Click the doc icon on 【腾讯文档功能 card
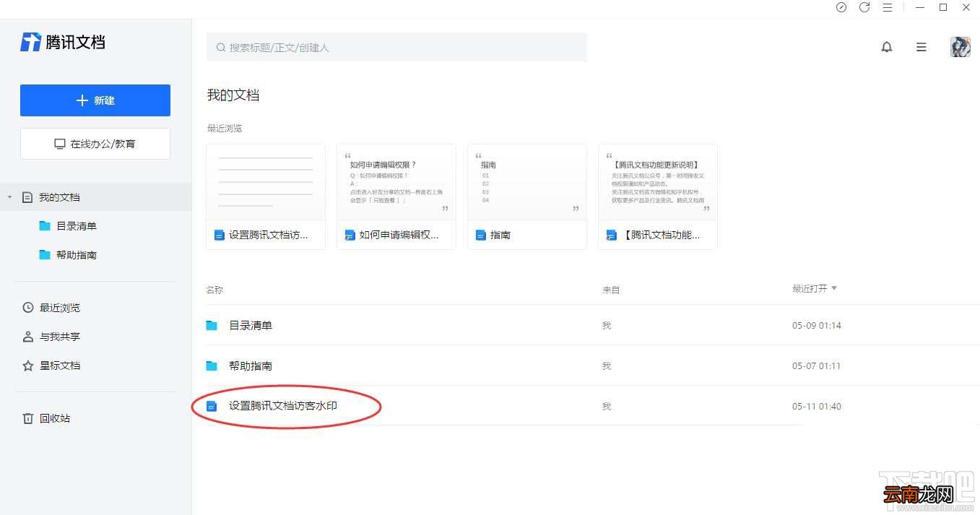980x515 pixels. (612, 235)
